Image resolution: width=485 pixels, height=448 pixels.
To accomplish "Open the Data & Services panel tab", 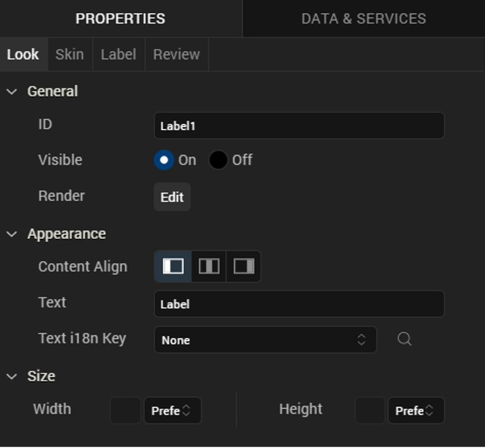I will [x=364, y=19].
